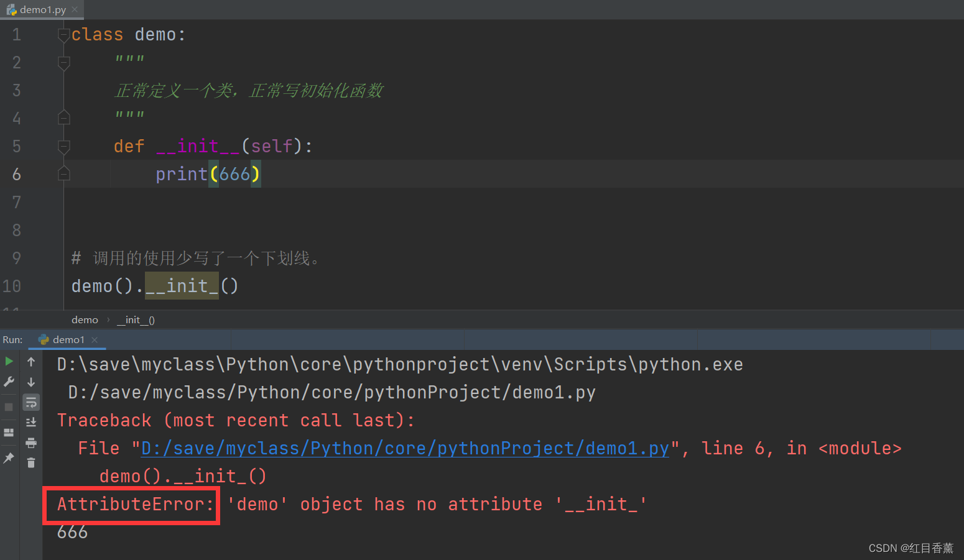Click the gutter at line number 6
This screenshot has width=964, height=560.
[x=17, y=174]
